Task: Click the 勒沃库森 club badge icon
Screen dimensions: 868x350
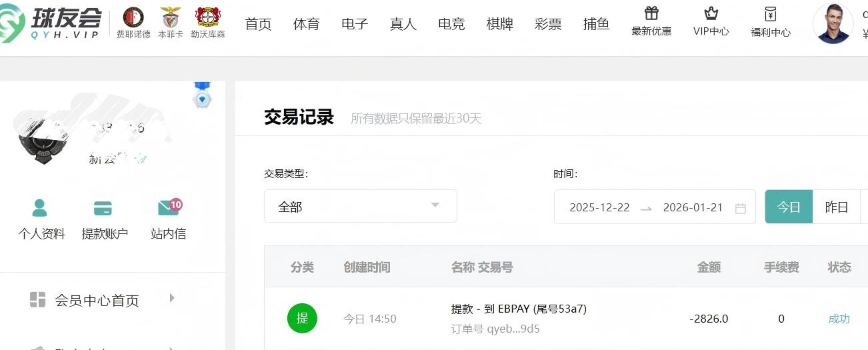Action: point(208,17)
